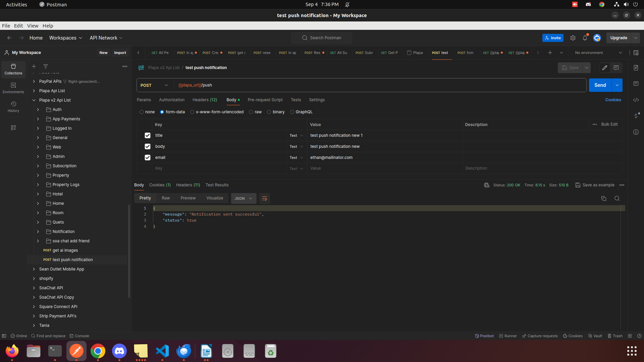The image size is (644, 362).
Task: Open the No environment selector
Action: pos(599,53)
